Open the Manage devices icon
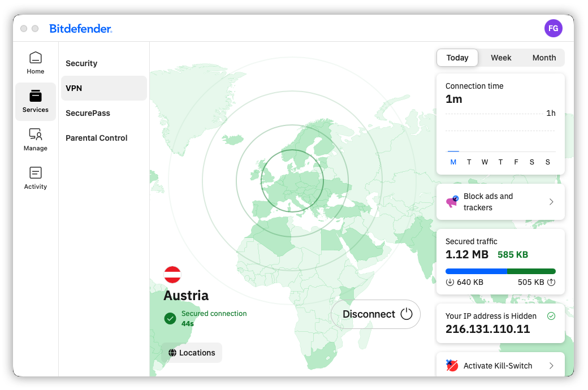 point(35,135)
